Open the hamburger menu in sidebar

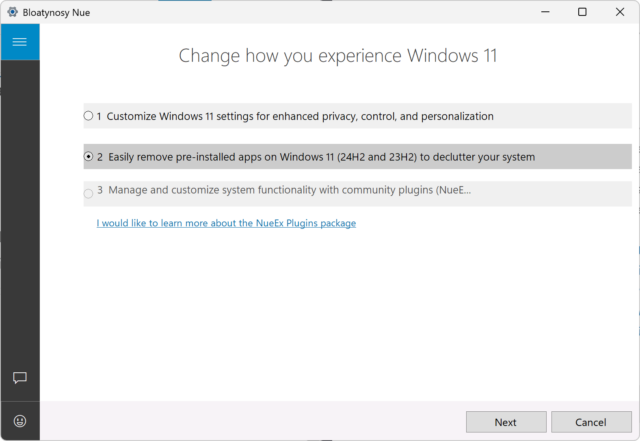click(x=20, y=42)
